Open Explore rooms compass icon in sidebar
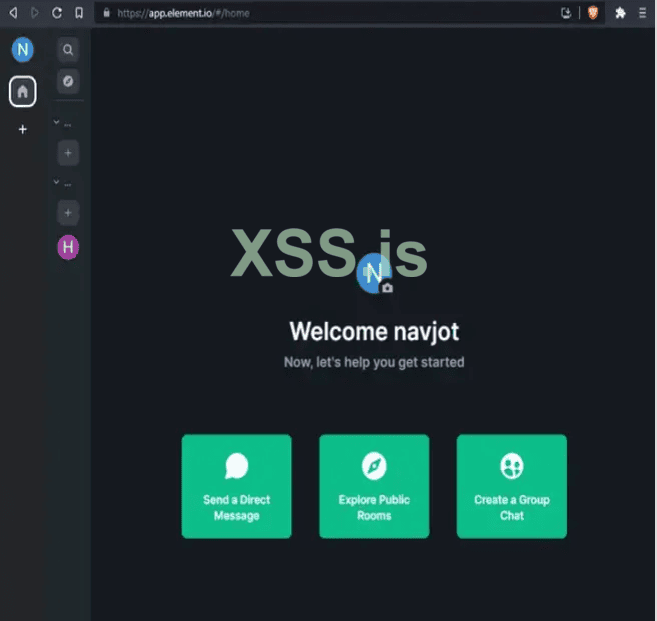657x621 pixels. 68,81
